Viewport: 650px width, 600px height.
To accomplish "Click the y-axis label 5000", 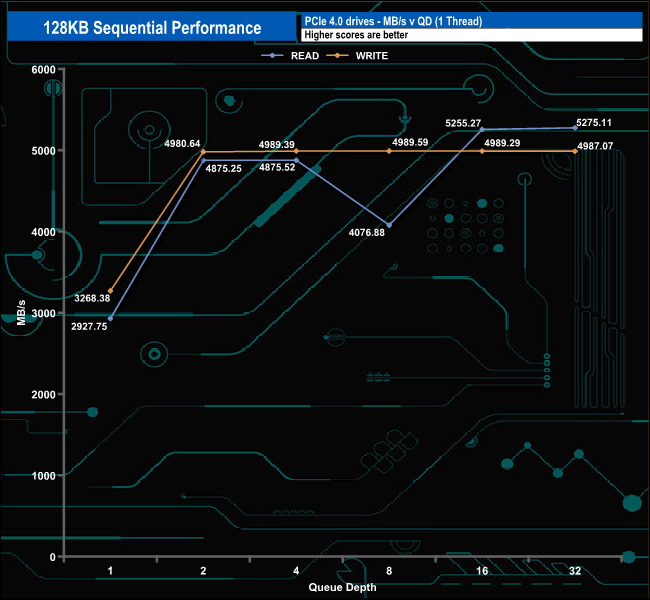I will (x=44, y=151).
